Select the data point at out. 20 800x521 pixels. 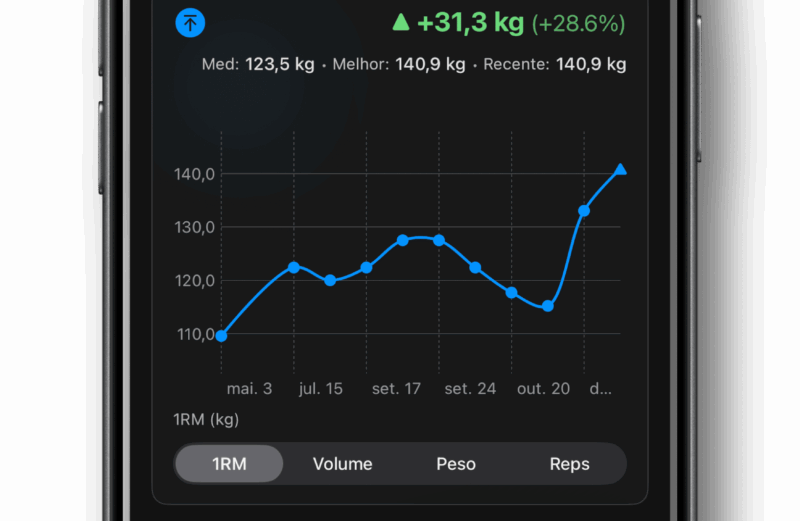pos(512,292)
